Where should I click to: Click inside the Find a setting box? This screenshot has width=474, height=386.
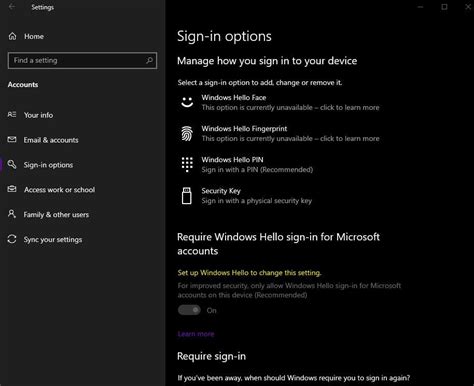82,60
